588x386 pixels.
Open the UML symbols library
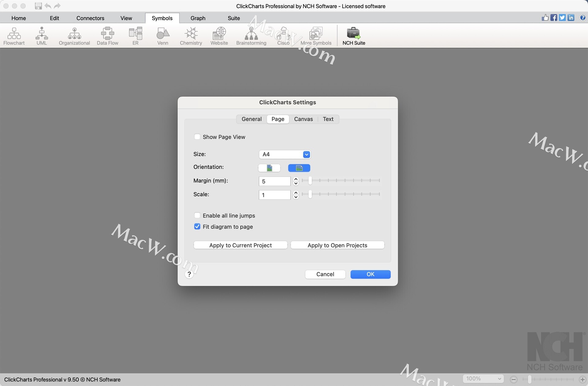click(x=42, y=36)
